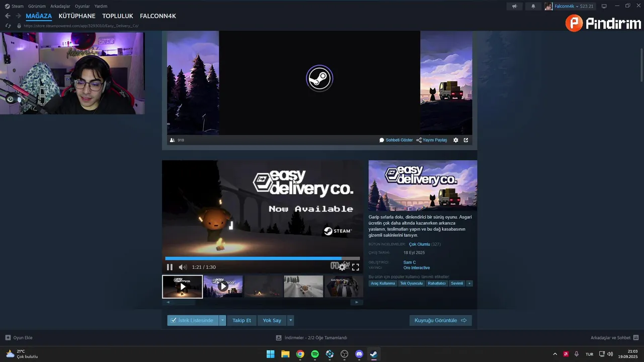Open the volume tray control

click(x=610, y=354)
